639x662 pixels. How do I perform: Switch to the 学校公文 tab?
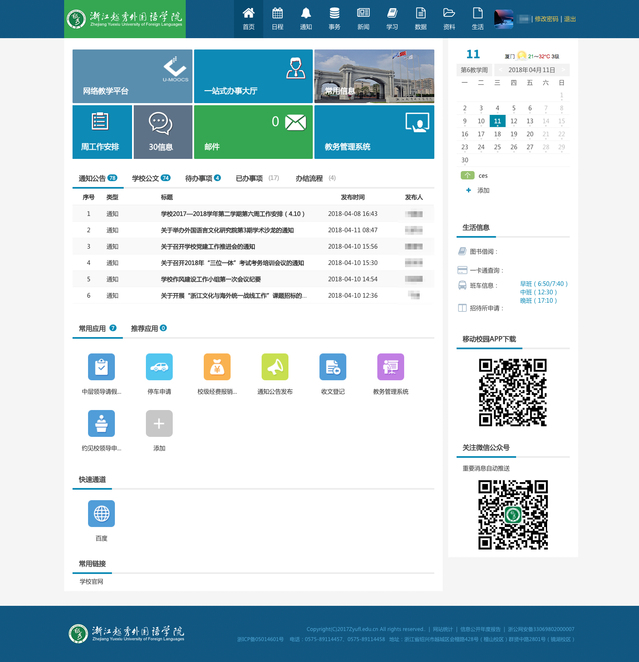[151, 178]
